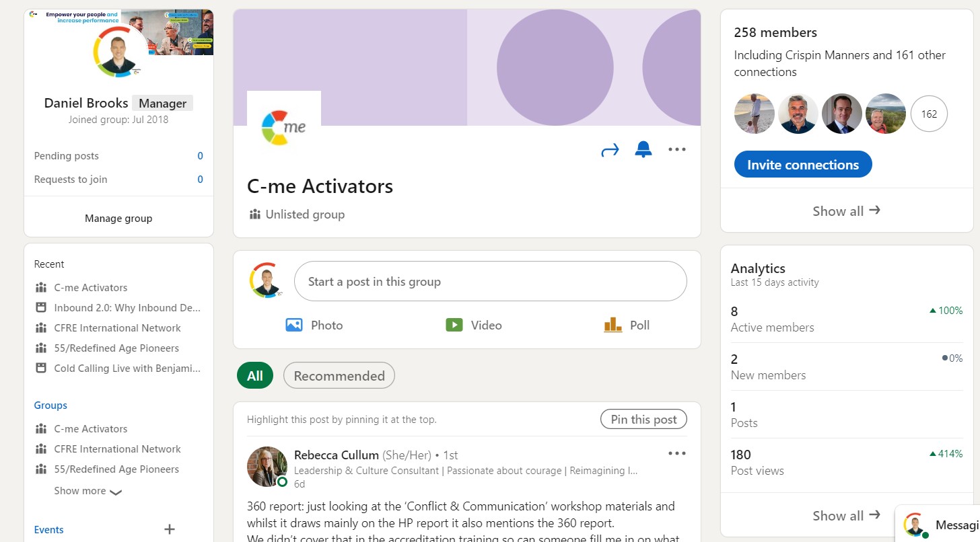Share the group with the arrow icon
980x542 pixels.
point(609,151)
